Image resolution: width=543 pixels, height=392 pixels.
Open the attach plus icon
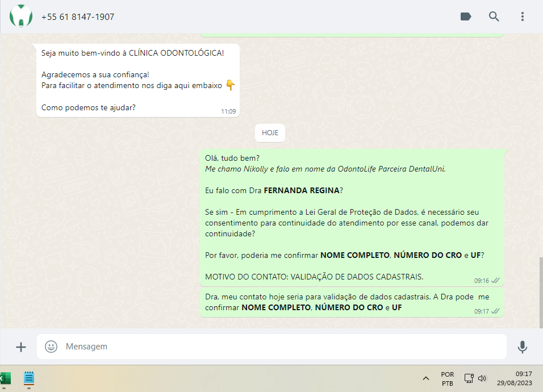pyautogui.click(x=21, y=347)
